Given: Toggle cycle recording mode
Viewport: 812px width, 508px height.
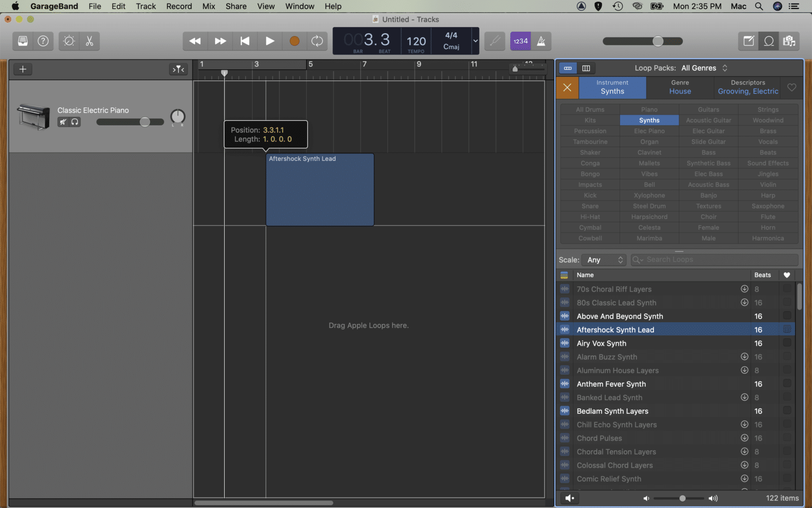Looking at the screenshot, I should (317, 41).
